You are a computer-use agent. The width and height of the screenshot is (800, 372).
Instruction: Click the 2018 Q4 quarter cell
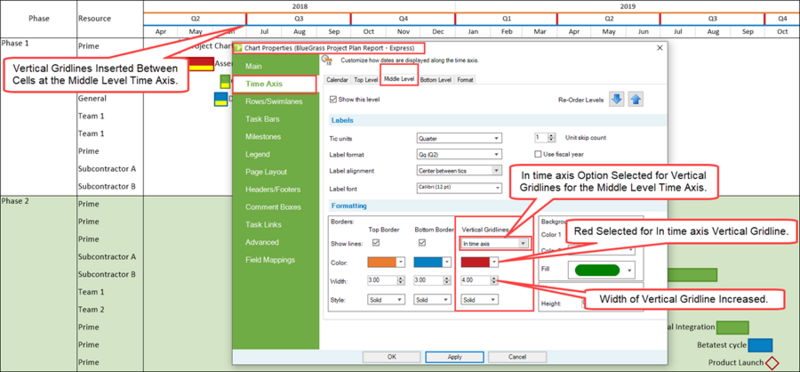[x=403, y=19]
